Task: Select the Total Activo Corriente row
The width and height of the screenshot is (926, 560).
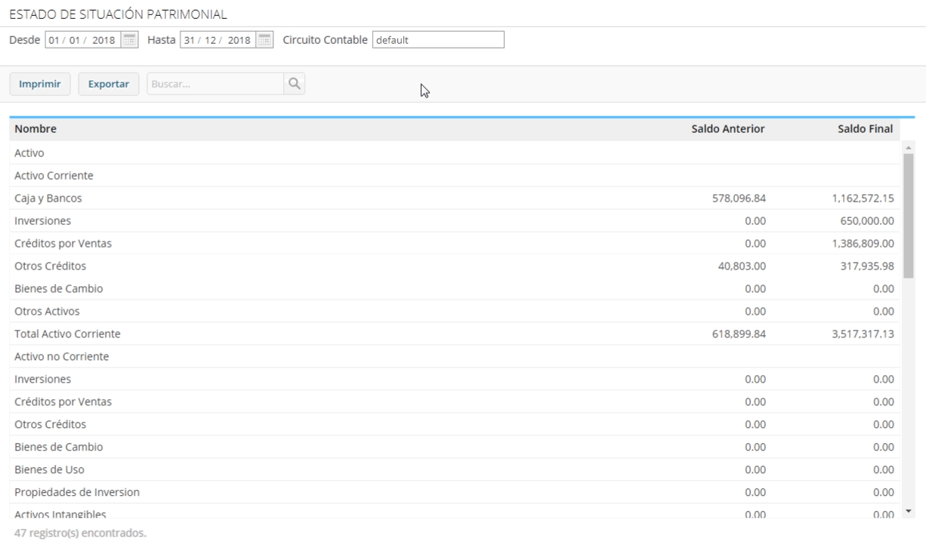Action: coord(455,334)
